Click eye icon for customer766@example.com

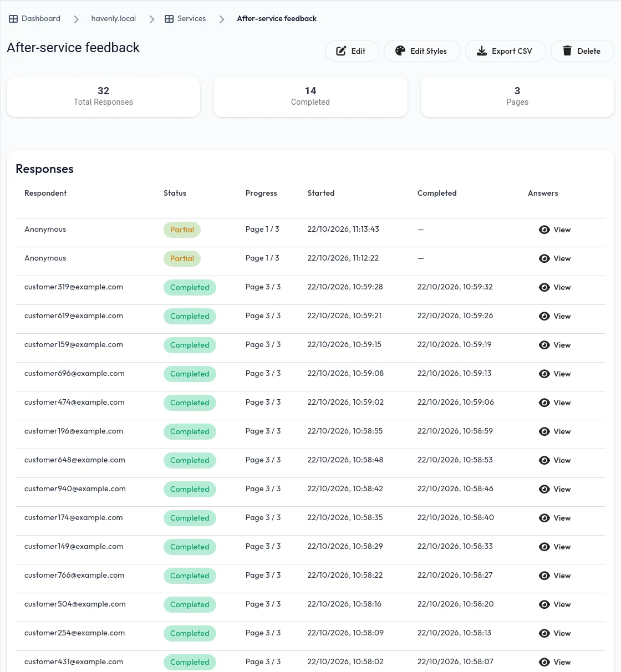point(544,576)
